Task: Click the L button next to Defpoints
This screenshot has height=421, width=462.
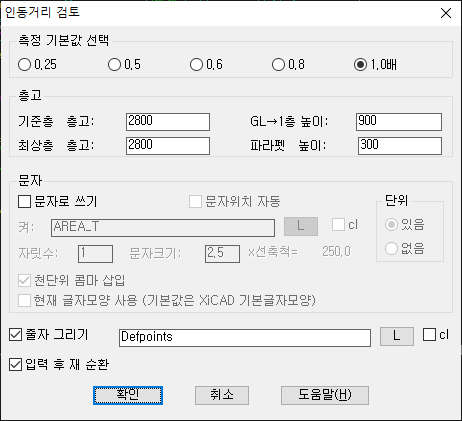Action: coord(397,336)
